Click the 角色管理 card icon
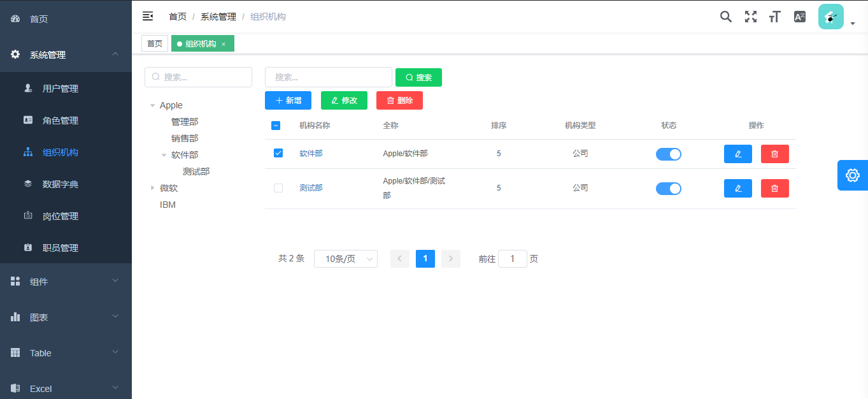The image size is (868, 399). pyautogui.click(x=28, y=120)
